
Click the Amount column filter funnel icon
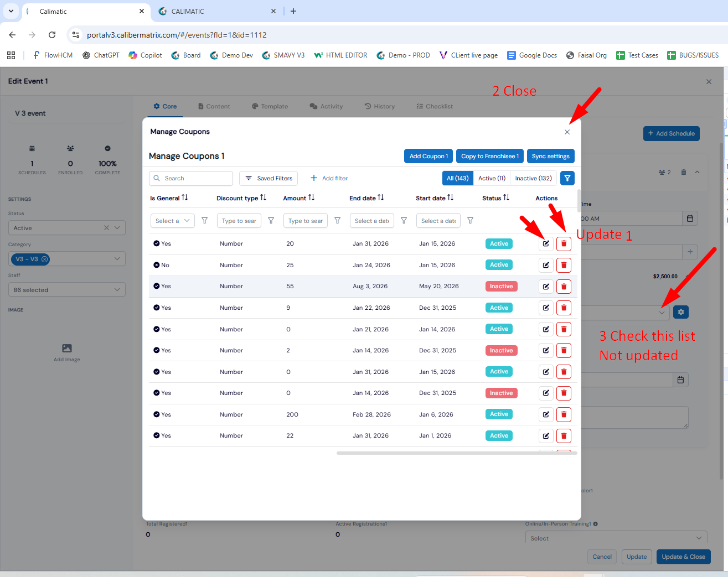tap(337, 221)
